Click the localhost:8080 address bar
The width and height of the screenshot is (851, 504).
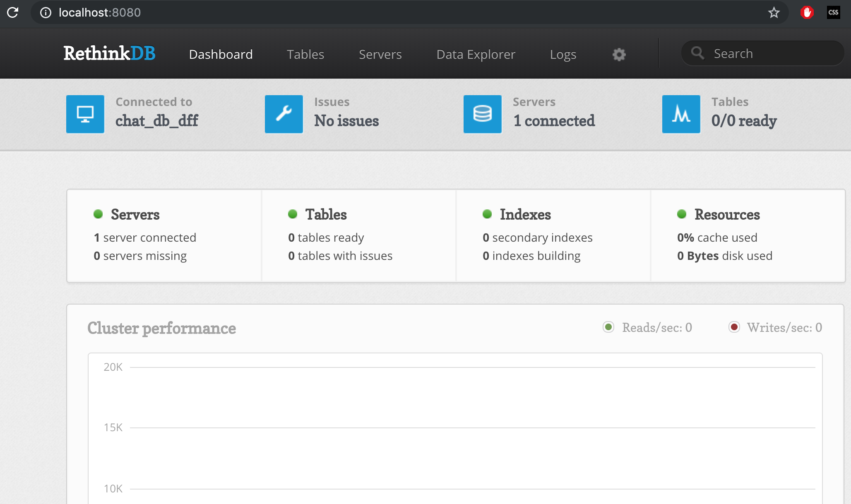[410, 12]
